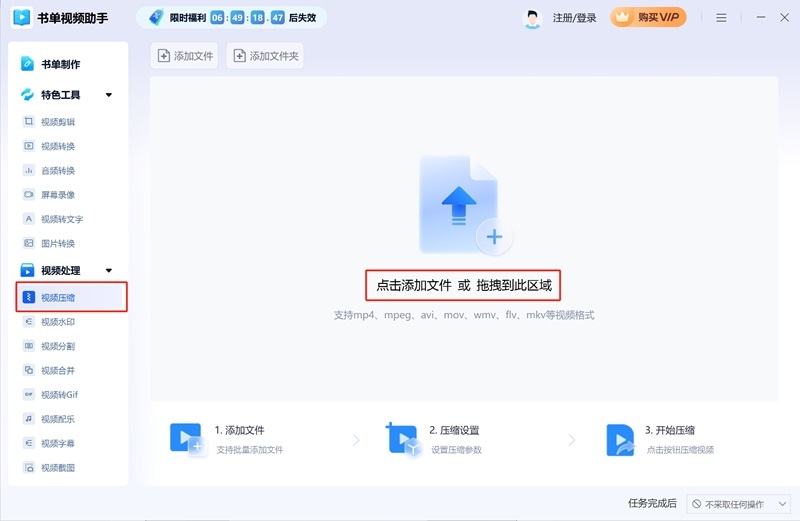The height and width of the screenshot is (521, 800).
Task: Click the 特色工具 refresh-style icon
Action: click(x=27, y=94)
